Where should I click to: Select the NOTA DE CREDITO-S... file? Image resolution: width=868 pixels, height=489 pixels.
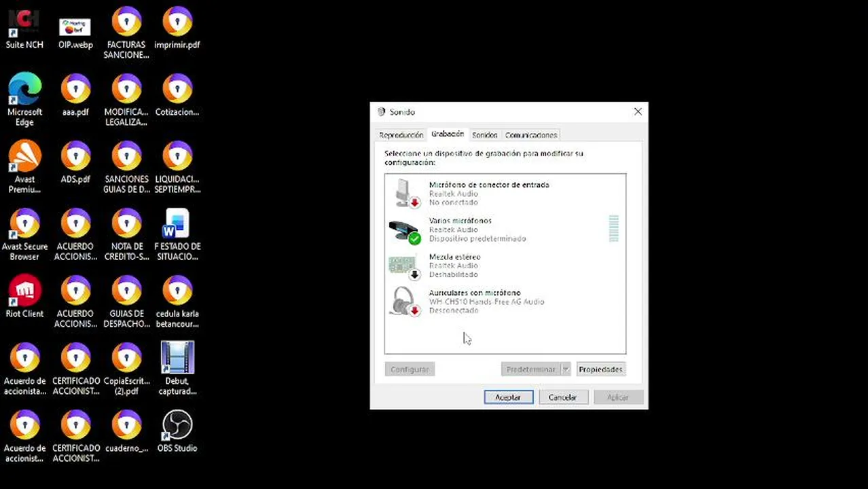pos(126,235)
